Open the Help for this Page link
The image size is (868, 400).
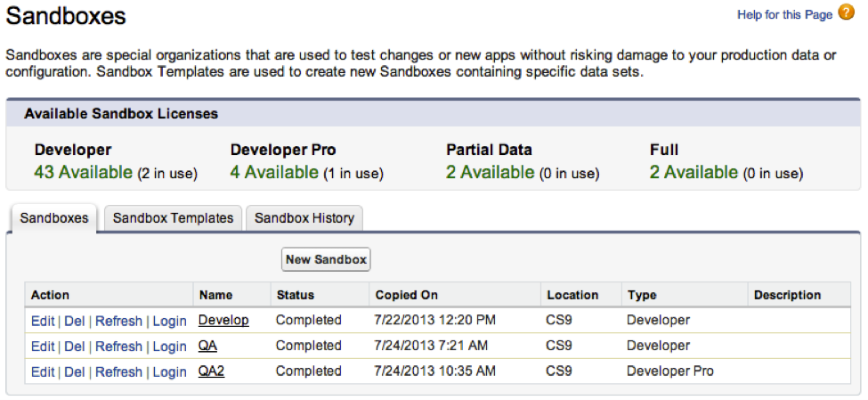tap(784, 15)
